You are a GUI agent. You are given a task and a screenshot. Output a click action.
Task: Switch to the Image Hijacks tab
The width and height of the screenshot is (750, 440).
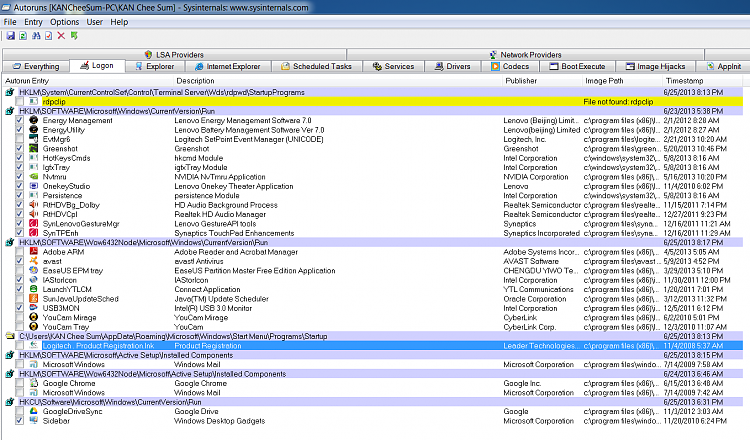pyautogui.click(x=656, y=66)
